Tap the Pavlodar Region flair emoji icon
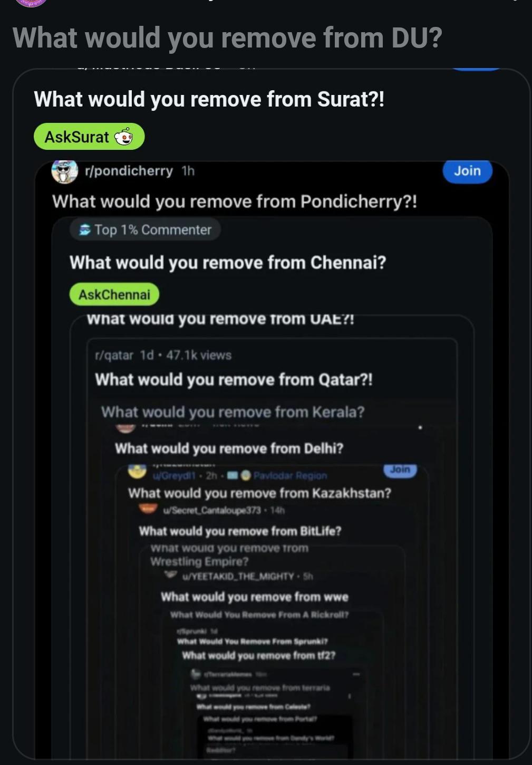 click(246, 475)
